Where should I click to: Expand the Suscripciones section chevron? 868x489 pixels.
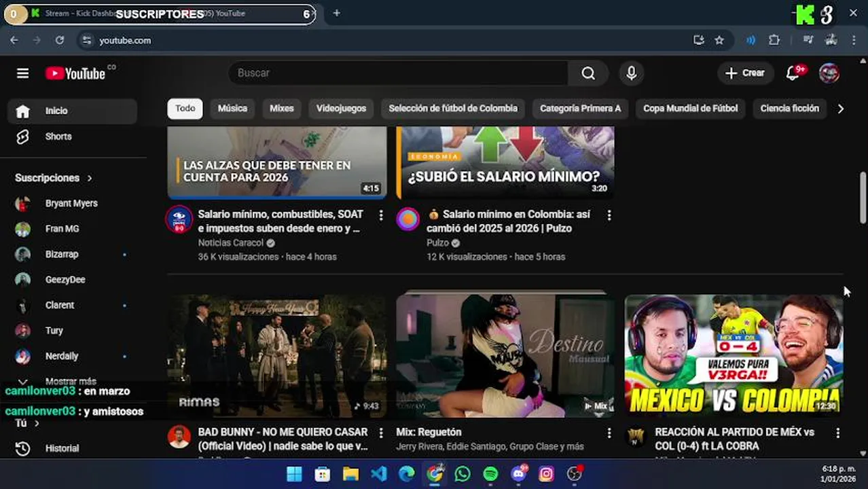(90, 178)
